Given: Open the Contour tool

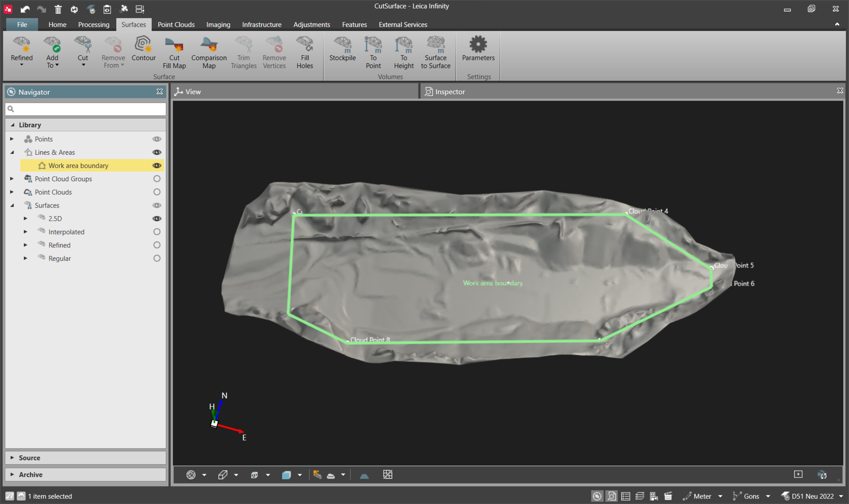Looking at the screenshot, I should 144,48.
